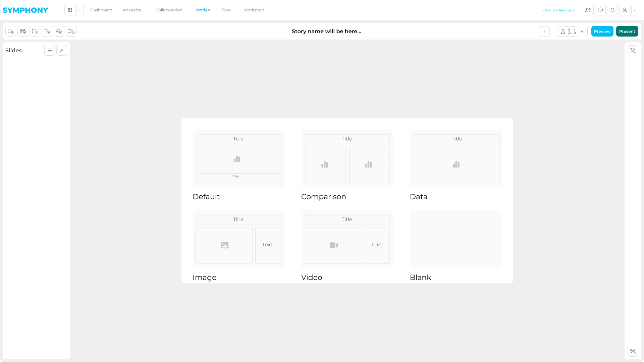The image size is (644, 362).
Task: Expand the user account dropdown arrow
Action: (x=635, y=10)
